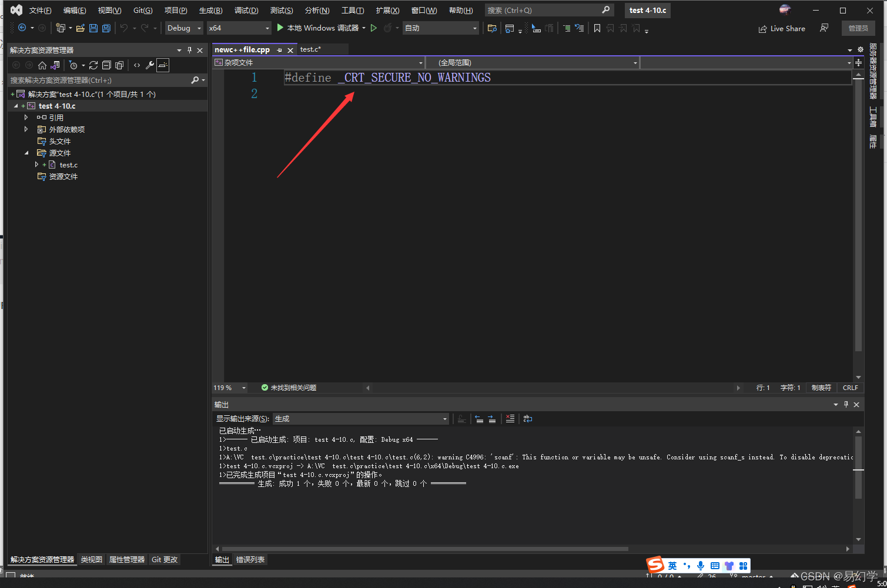Viewport: 887px width, 588px height.
Task: Open the 生成(B) menu
Action: (210, 11)
